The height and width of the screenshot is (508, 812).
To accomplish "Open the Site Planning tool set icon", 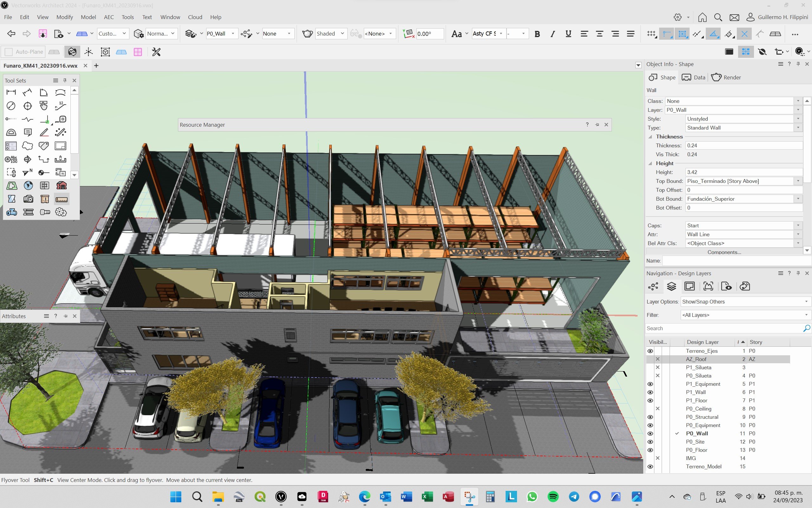I will tap(12, 185).
